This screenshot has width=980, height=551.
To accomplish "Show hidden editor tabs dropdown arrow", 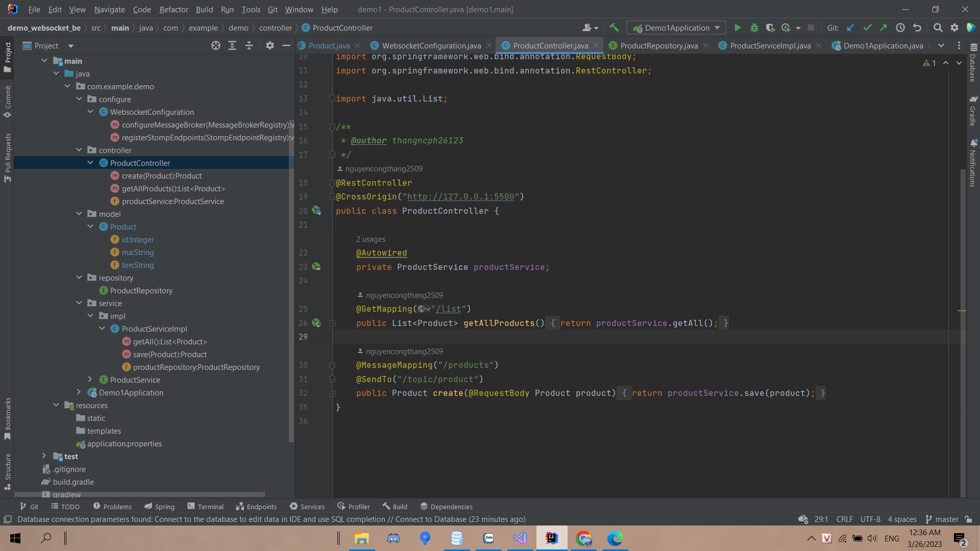I will coord(941,46).
